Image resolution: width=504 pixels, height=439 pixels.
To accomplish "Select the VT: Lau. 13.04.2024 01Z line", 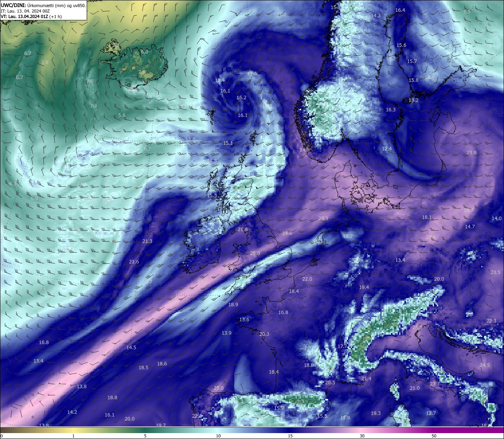I will click(31, 17).
